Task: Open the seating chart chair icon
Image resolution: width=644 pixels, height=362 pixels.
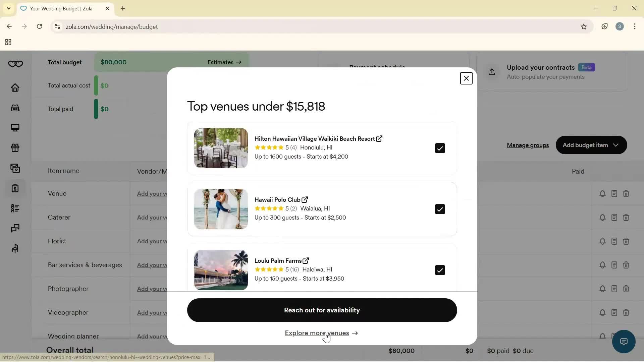Action: [15, 248]
